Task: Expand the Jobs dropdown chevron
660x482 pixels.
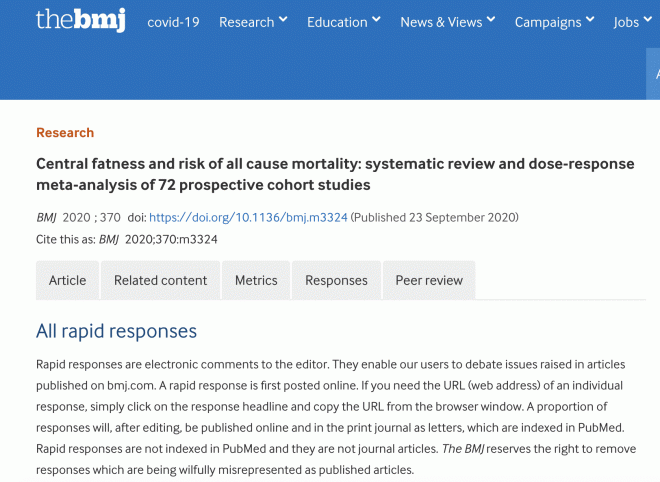Action: tap(648, 19)
